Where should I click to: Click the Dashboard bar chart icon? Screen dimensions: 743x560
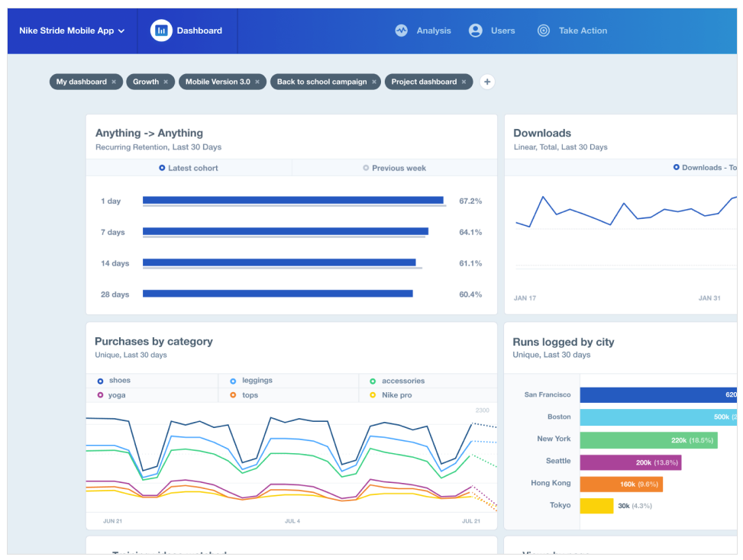point(161,31)
